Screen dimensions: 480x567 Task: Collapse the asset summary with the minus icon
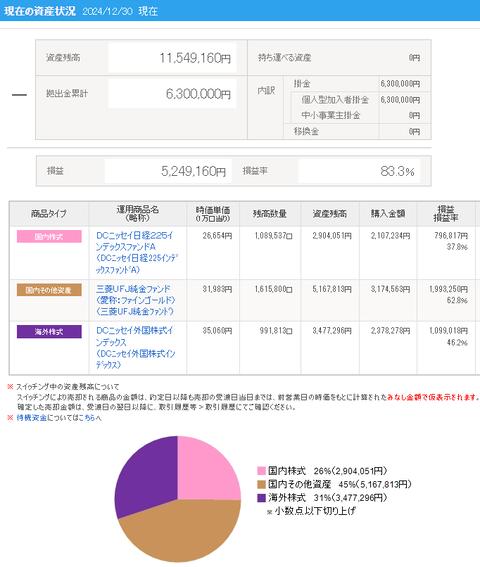point(19,95)
